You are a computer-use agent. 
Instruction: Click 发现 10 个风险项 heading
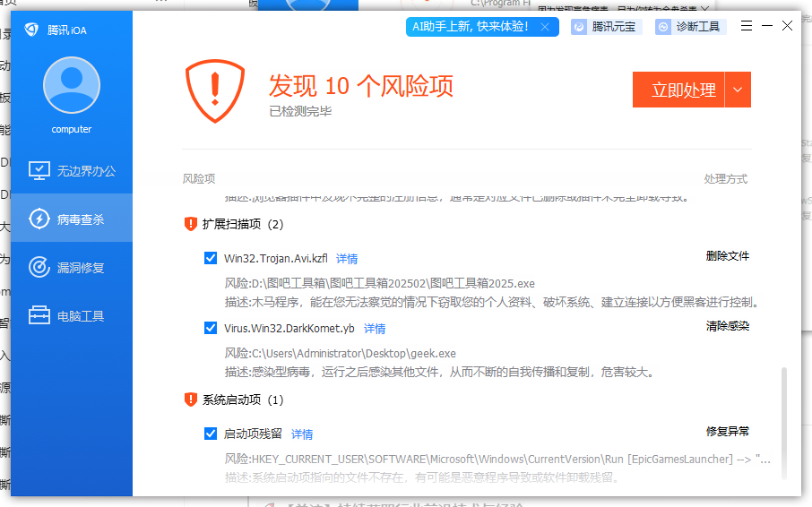pyautogui.click(x=361, y=85)
